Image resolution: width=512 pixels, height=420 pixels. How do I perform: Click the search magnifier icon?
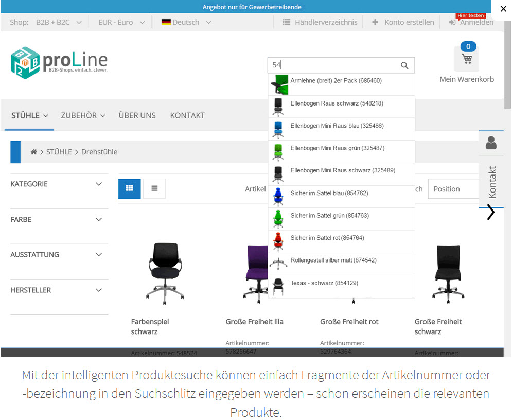click(404, 65)
